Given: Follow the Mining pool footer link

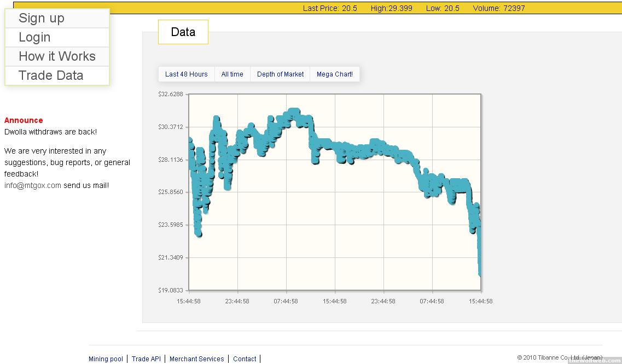Looking at the screenshot, I should point(106,359).
